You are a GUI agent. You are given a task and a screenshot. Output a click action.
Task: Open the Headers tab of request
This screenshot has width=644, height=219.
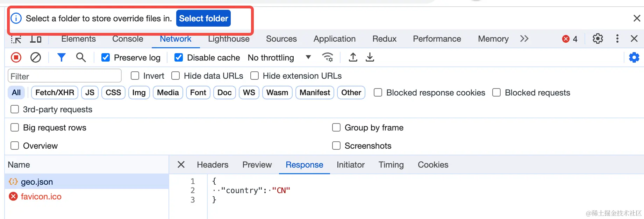tap(213, 165)
